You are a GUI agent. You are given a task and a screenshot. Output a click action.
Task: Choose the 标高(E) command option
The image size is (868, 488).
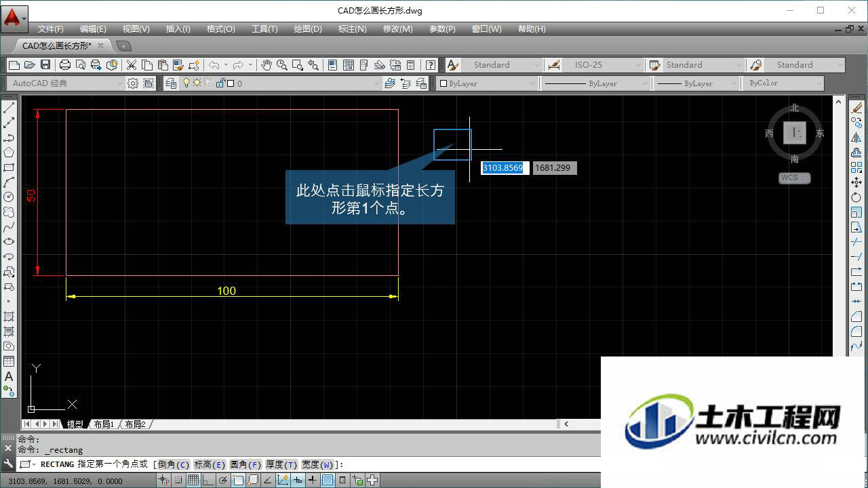210,464
